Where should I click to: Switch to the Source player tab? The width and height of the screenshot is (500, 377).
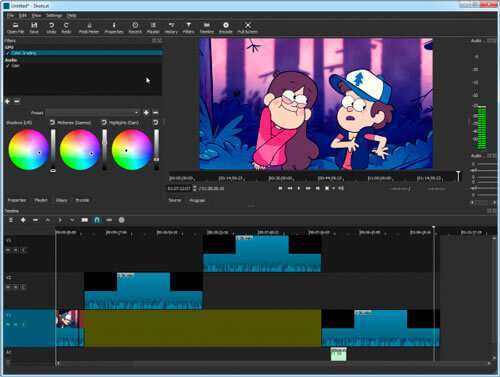[175, 200]
